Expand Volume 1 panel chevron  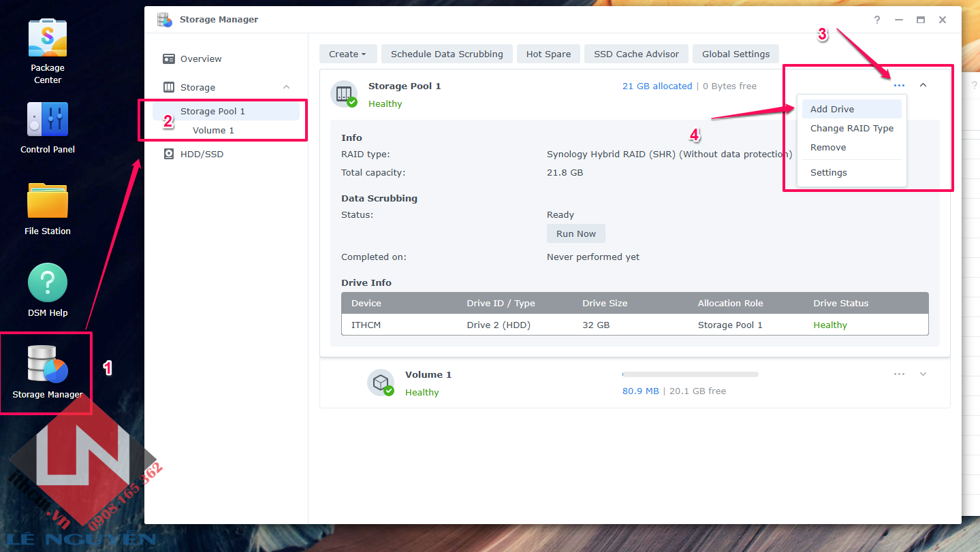click(923, 374)
